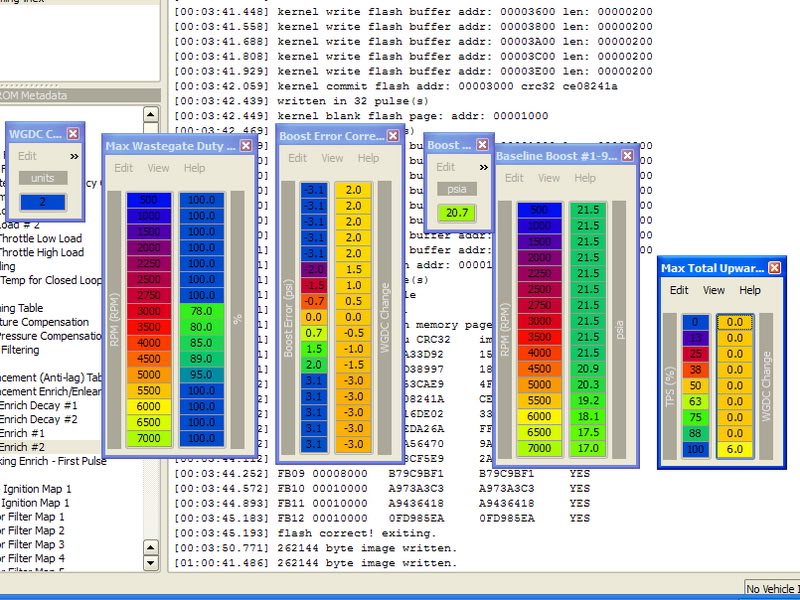The height and width of the screenshot is (600, 800).
Task: Open Edit menu in WGDC window
Action: (27, 156)
